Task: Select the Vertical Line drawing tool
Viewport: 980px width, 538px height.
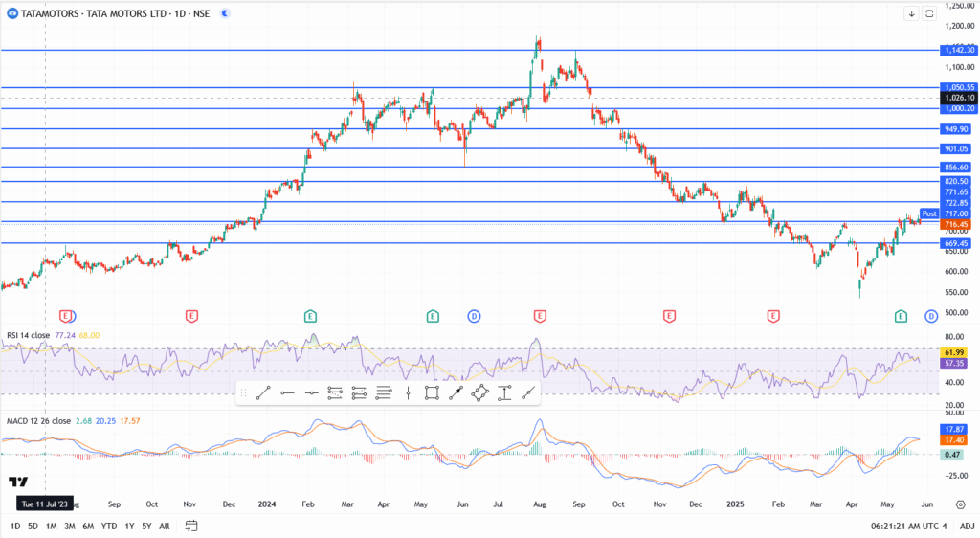Action: [408, 393]
